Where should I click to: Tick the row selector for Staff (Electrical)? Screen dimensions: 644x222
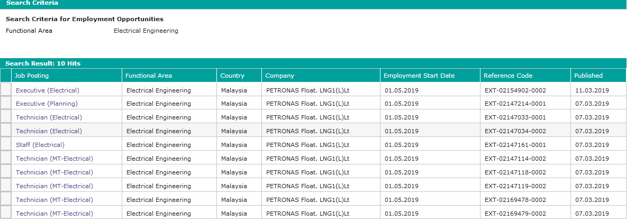6,145
